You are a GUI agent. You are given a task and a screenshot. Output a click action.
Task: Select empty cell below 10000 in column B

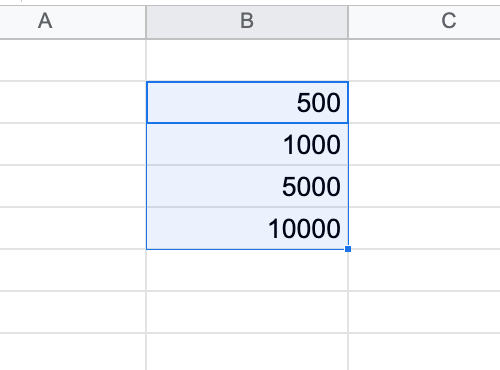click(247, 270)
